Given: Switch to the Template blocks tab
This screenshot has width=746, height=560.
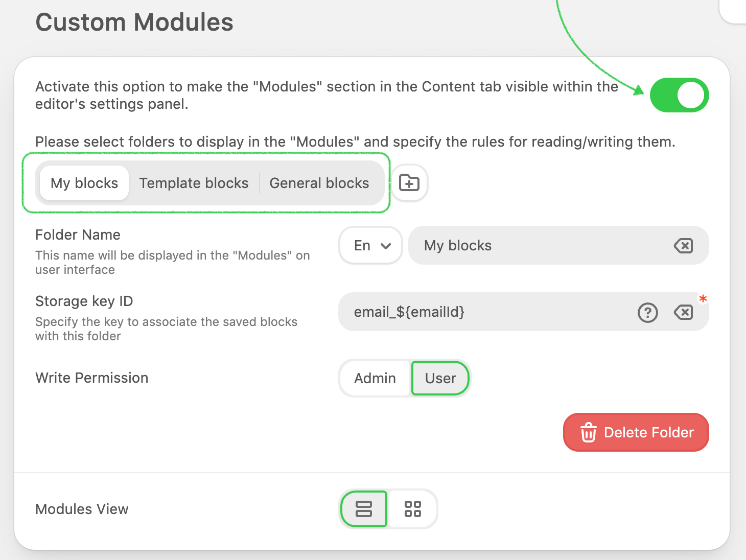Looking at the screenshot, I should (x=194, y=183).
